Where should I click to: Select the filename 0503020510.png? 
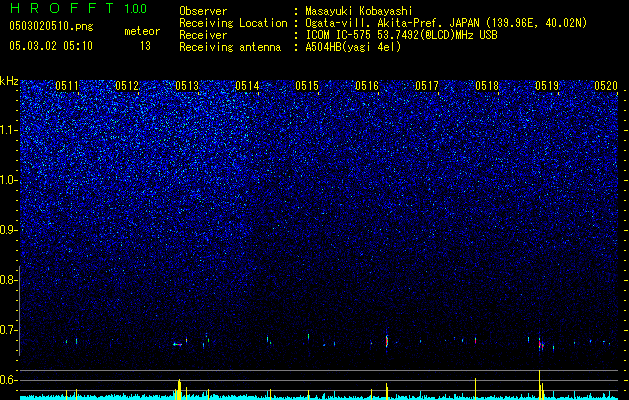[51, 27]
